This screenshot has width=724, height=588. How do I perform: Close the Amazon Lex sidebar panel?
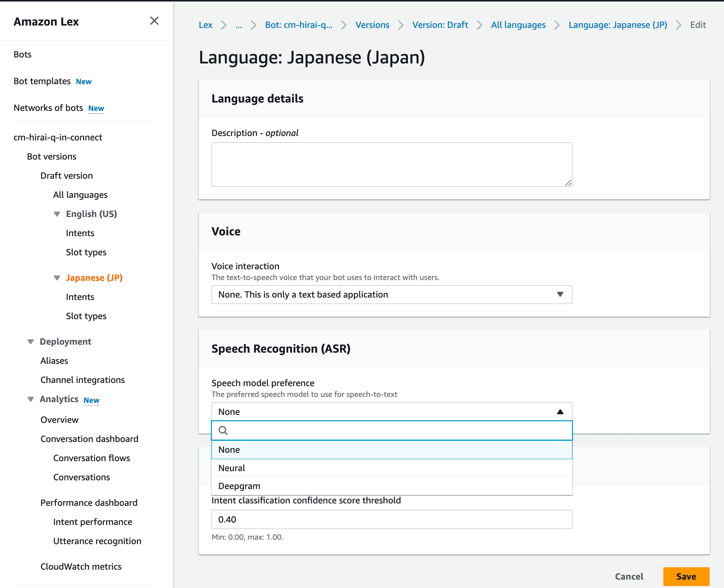tap(154, 21)
